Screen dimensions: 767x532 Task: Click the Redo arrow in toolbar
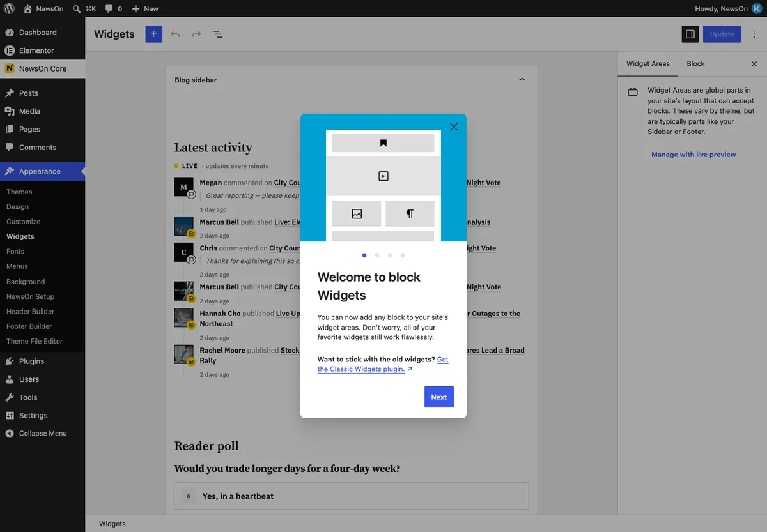[196, 34]
